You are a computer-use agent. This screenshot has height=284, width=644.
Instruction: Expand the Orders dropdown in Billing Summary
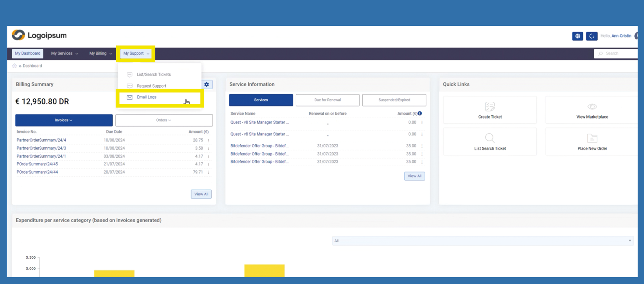pyautogui.click(x=164, y=120)
